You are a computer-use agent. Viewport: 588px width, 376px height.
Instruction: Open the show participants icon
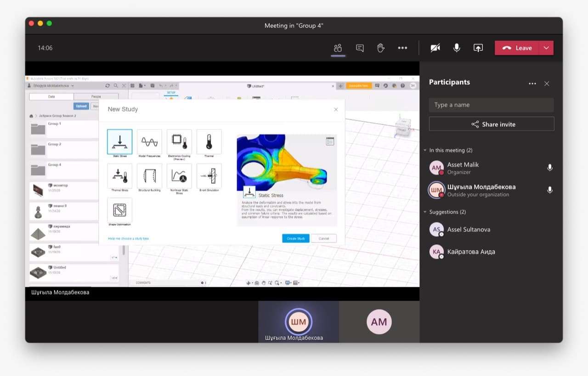(338, 48)
